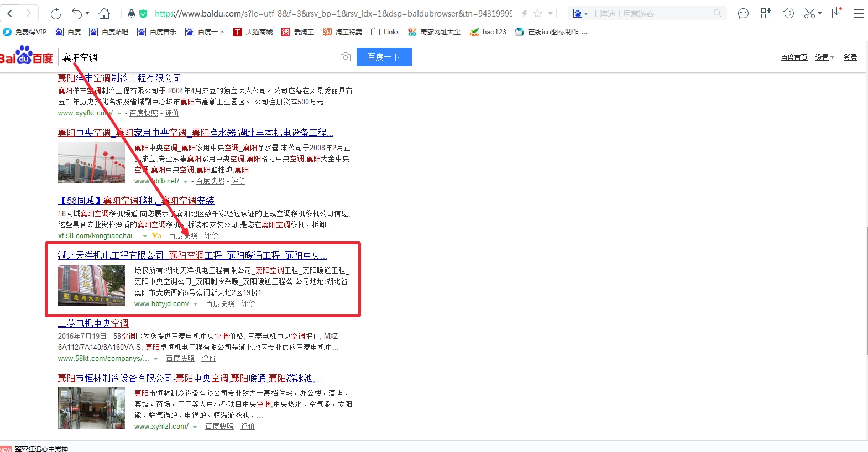
Task: Expand the arrow beside www.xyyfkt.com URL
Action: click(119, 113)
